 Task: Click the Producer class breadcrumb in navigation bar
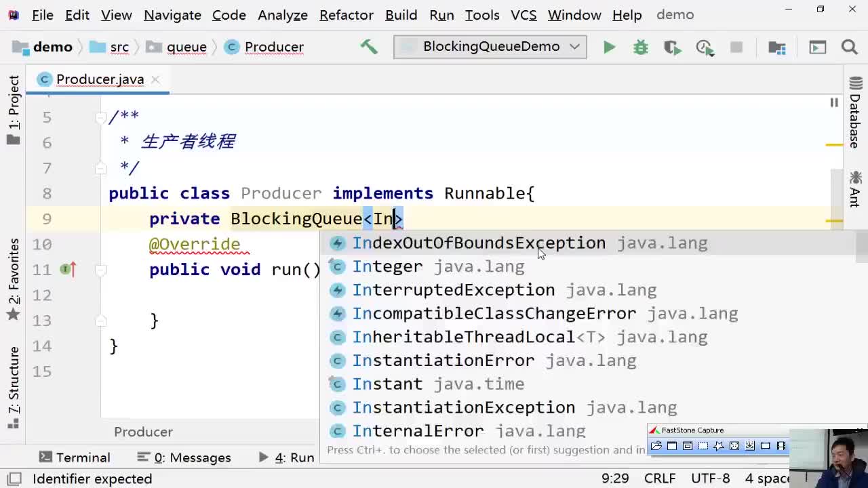(x=264, y=47)
